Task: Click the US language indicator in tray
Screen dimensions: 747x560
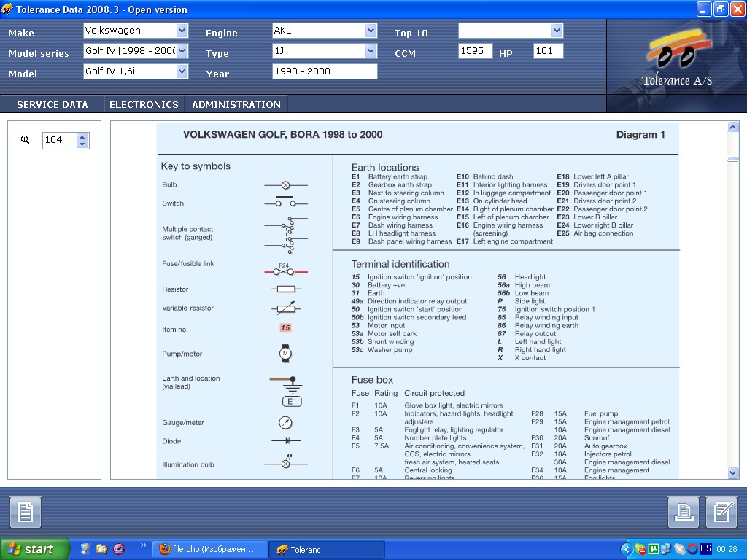Action: click(705, 548)
